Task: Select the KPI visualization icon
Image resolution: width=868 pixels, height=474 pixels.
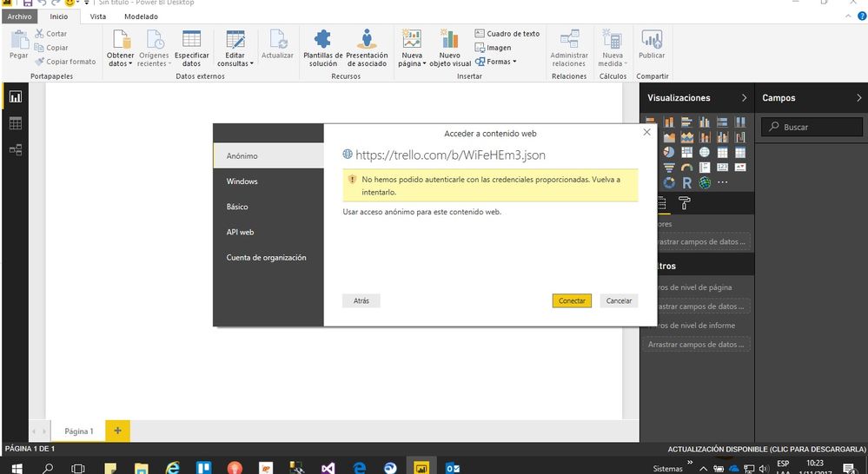Action: [x=740, y=167]
